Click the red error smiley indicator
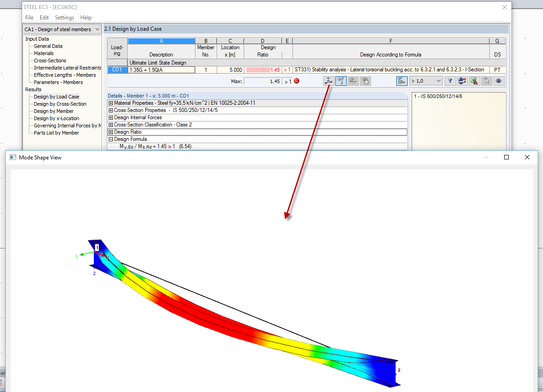The height and width of the screenshot is (392, 543). pyautogui.click(x=296, y=80)
